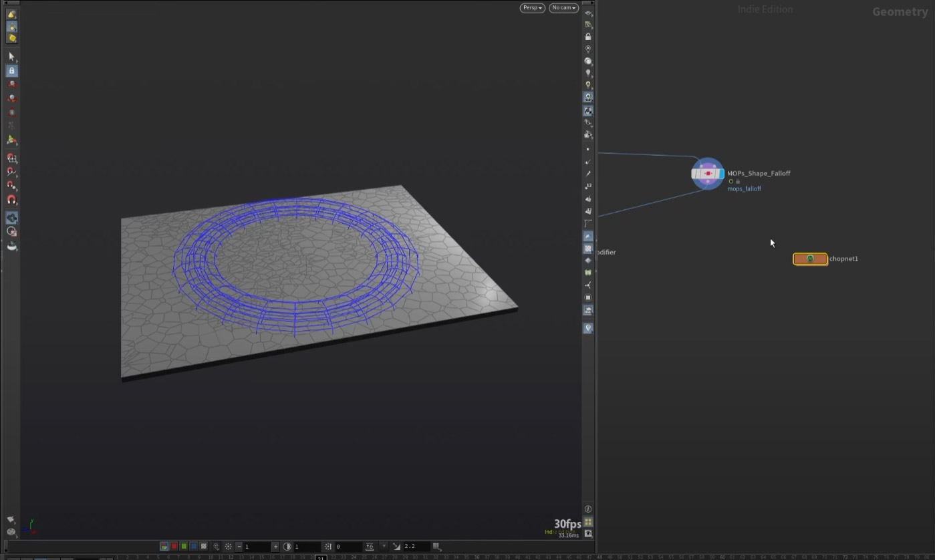Click the Geometry network path label

[899, 11]
